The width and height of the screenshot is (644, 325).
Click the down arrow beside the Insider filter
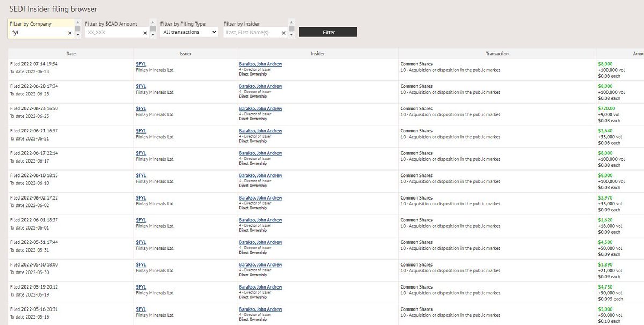click(291, 35)
